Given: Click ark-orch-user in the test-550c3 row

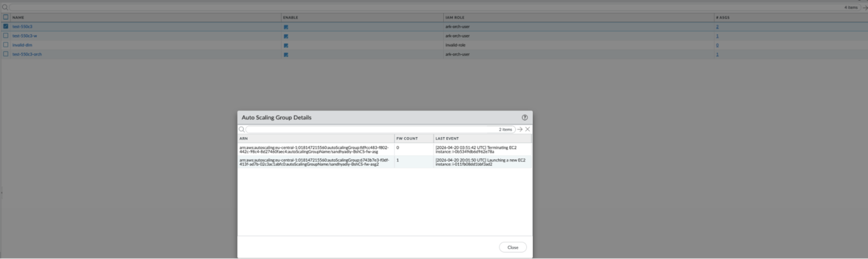Looking at the screenshot, I should [457, 27].
